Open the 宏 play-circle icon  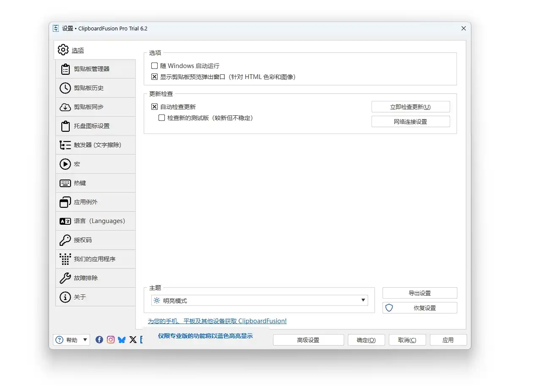click(x=65, y=164)
